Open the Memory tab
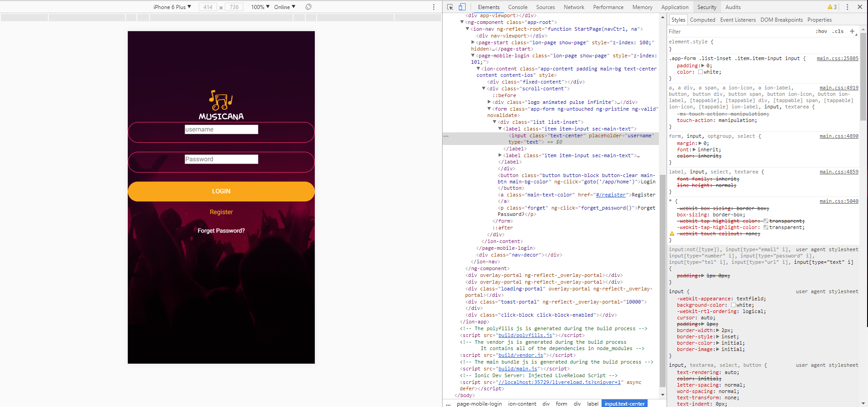 (642, 7)
